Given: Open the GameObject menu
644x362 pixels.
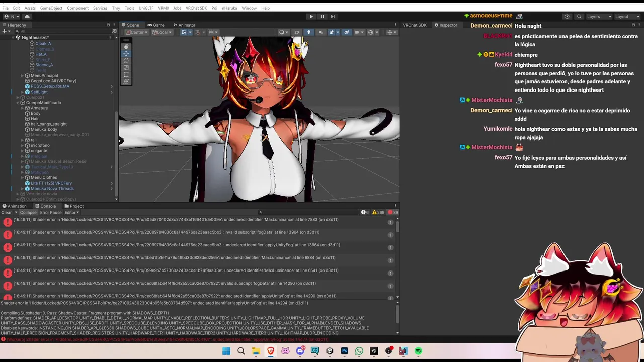Looking at the screenshot, I should 51,8.
